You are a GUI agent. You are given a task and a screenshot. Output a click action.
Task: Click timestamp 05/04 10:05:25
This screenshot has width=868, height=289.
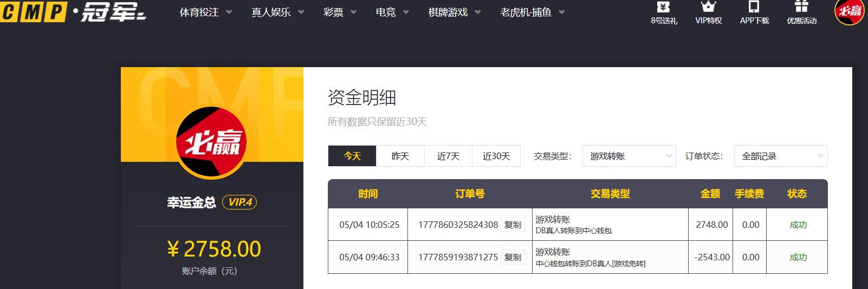pyautogui.click(x=370, y=225)
